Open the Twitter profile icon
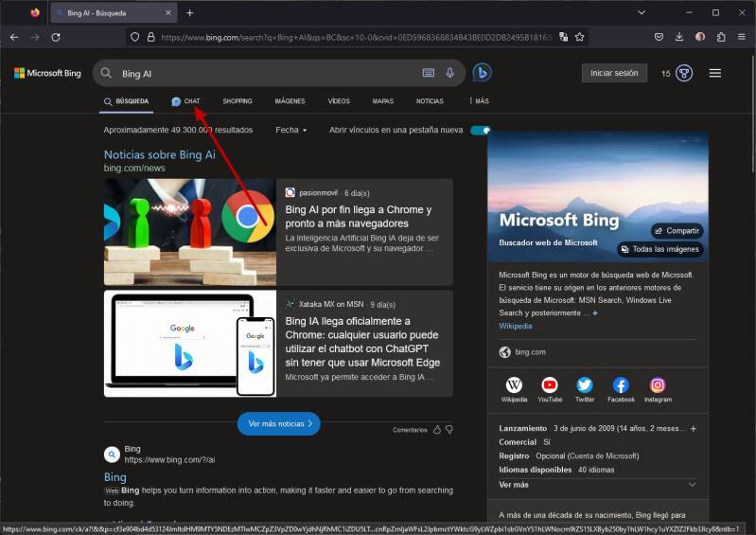 [x=585, y=384]
